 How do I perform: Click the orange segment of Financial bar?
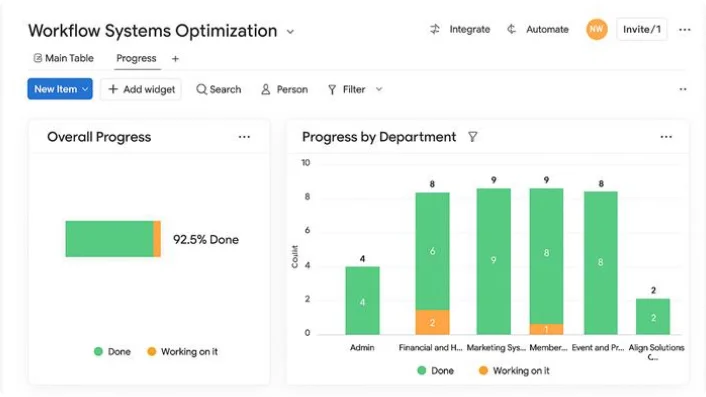click(x=432, y=322)
